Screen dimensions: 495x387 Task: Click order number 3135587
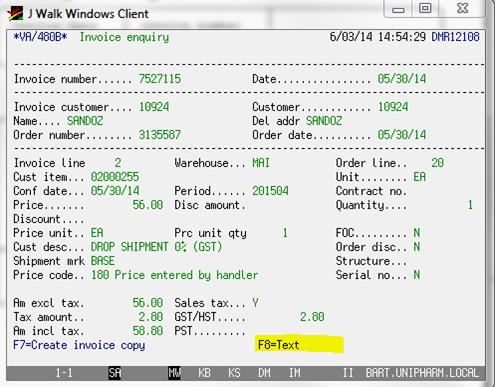[x=160, y=135]
